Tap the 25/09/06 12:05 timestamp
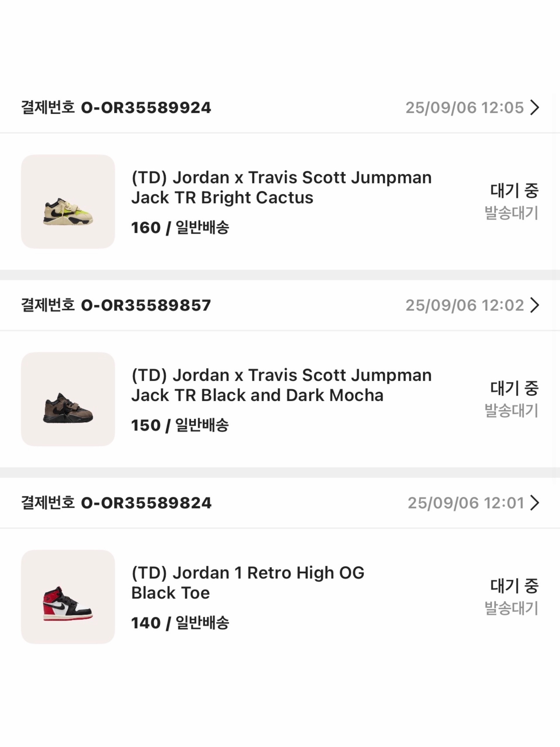This screenshot has height=747, width=560. tap(464, 108)
